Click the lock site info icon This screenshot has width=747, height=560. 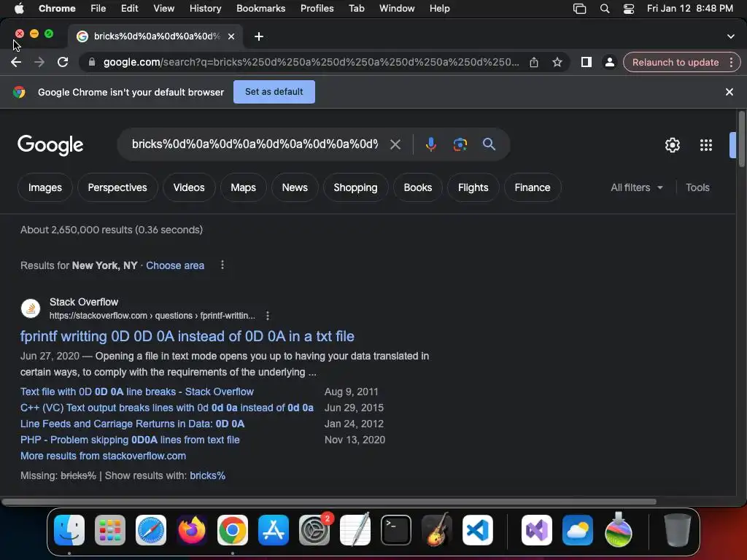click(x=92, y=63)
